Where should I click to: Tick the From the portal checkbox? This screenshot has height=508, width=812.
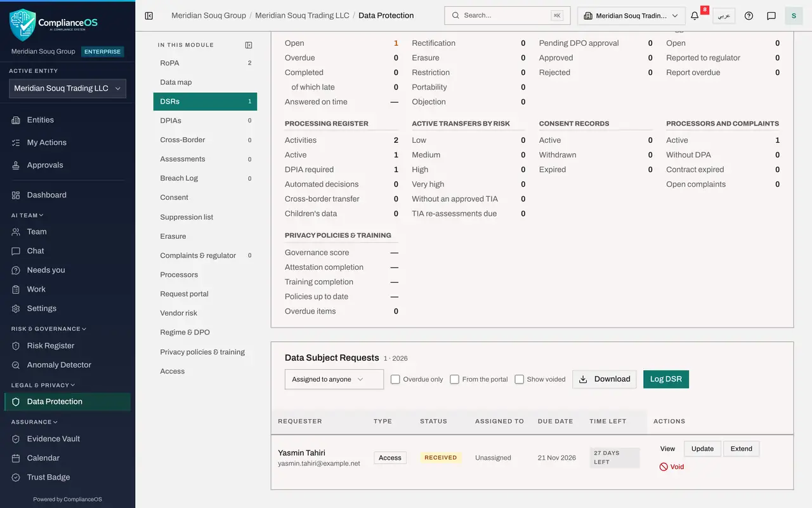(x=454, y=379)
